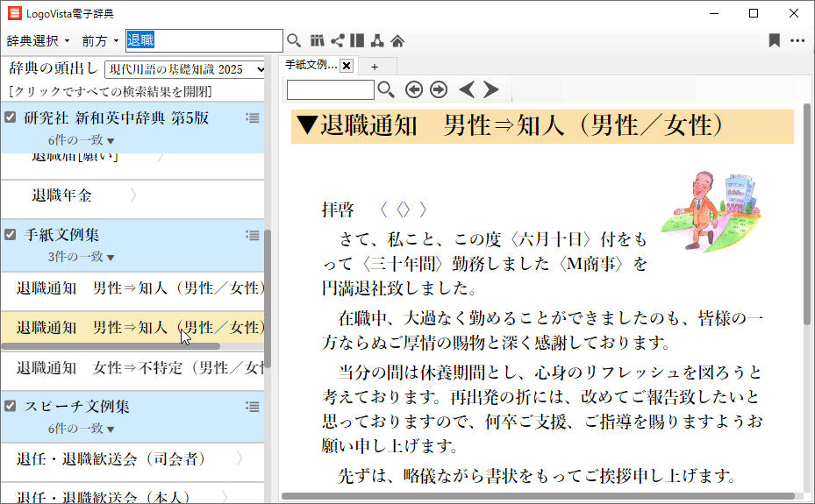Screen dimensions: 815x504
Task: Select 退職年金 result
Action: click(132, 195)
